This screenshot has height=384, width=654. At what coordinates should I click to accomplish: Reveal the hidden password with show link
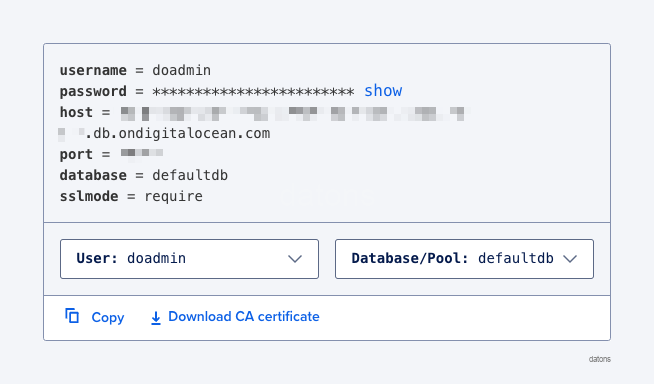click(383, 91)
